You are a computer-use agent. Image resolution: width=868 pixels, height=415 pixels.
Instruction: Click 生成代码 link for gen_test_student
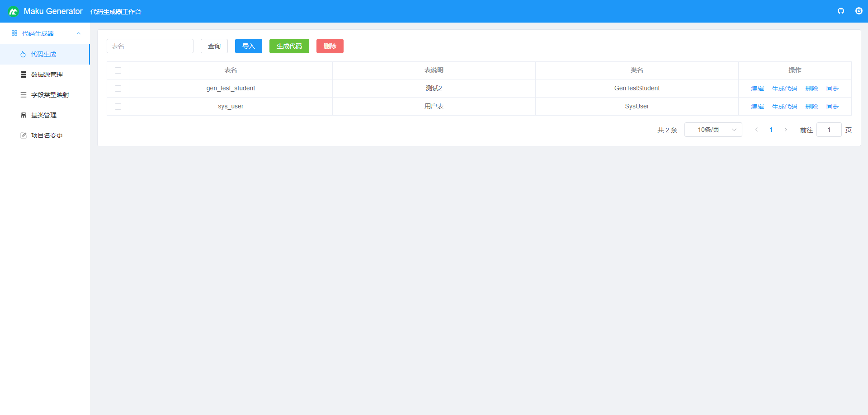click(x=785, y=89)
